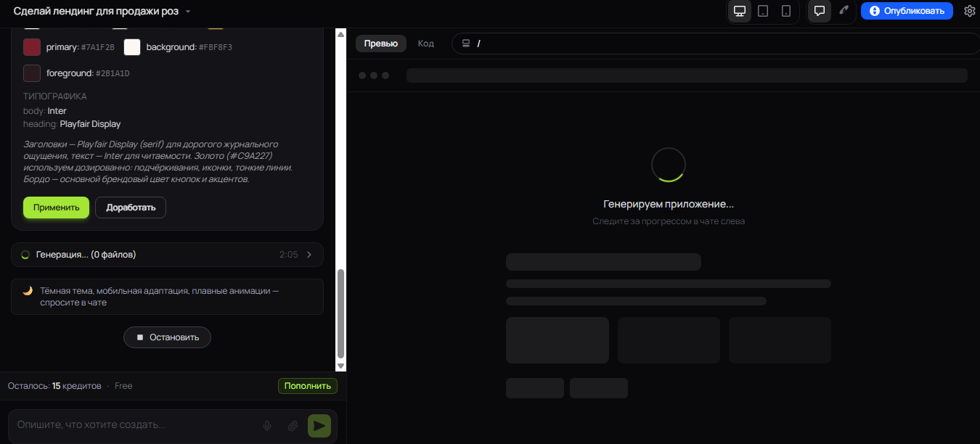Open settings gear icon
The height and width of the screenshot is (444, 980).
pos(970,11)
